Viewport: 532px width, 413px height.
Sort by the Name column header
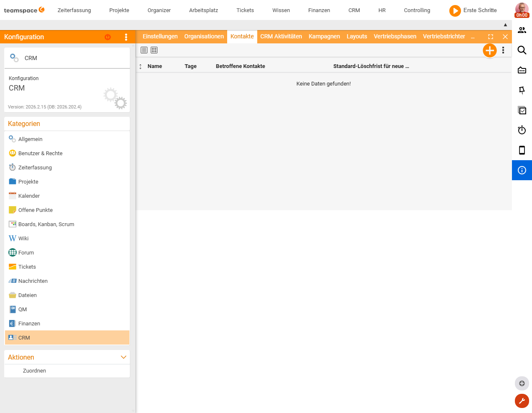coord(155,66)
